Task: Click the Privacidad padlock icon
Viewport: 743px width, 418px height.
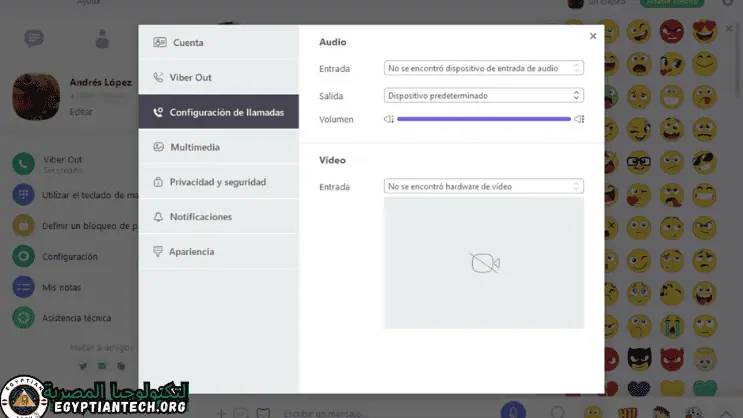Action: [x=158, y=182]
